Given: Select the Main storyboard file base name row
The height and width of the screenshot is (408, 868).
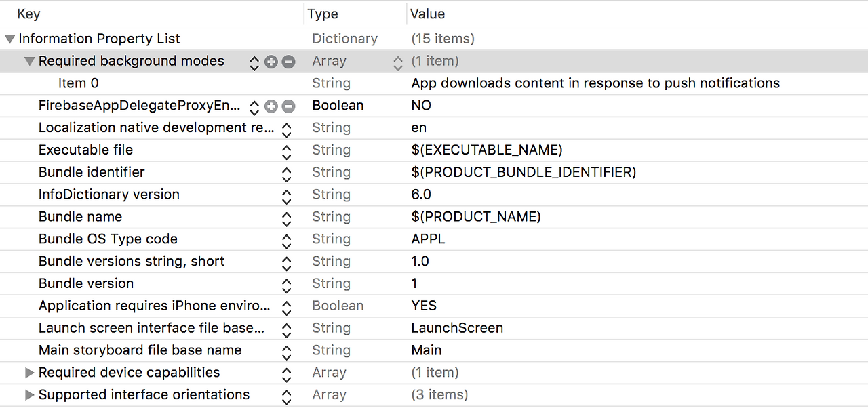Looking at the screenshot, I should coord(140,350).
